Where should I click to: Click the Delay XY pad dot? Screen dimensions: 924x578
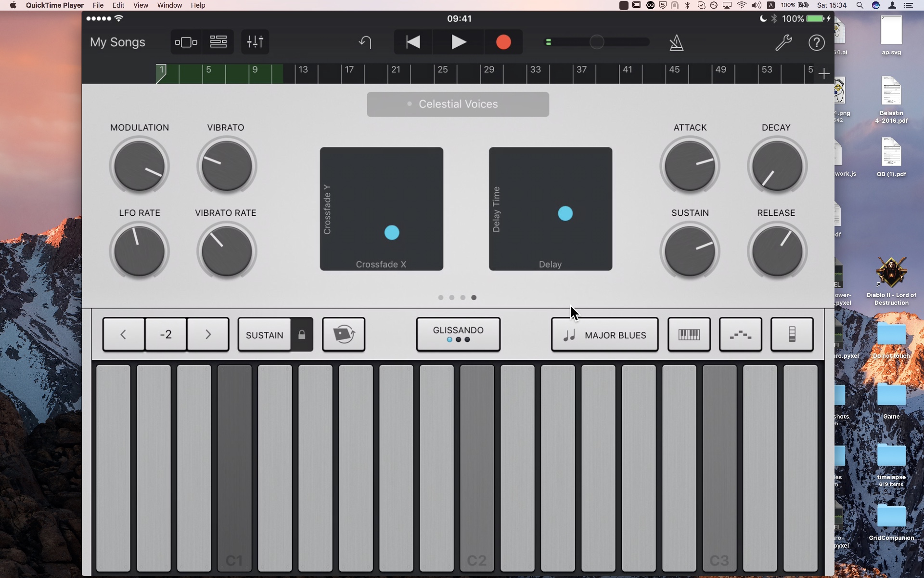(565, 213)
